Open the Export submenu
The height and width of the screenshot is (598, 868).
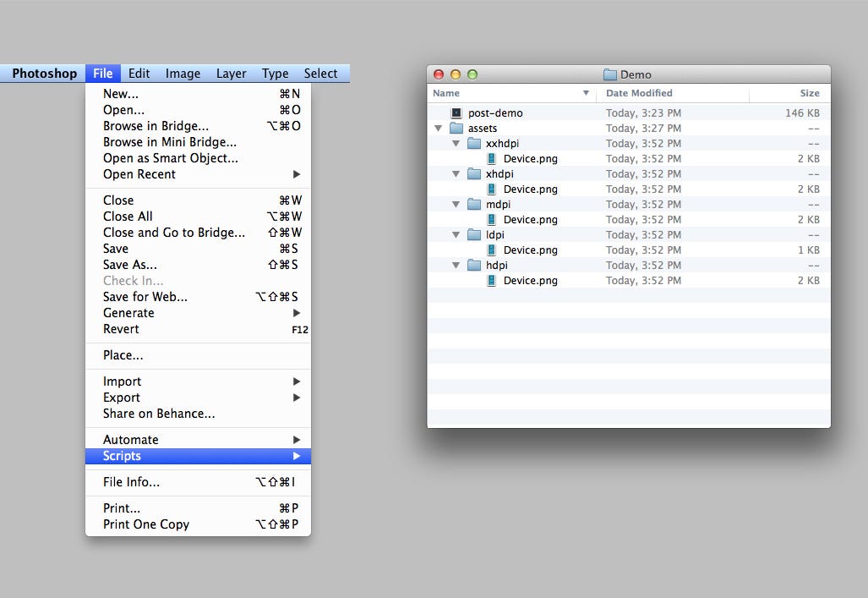point(198,398)
